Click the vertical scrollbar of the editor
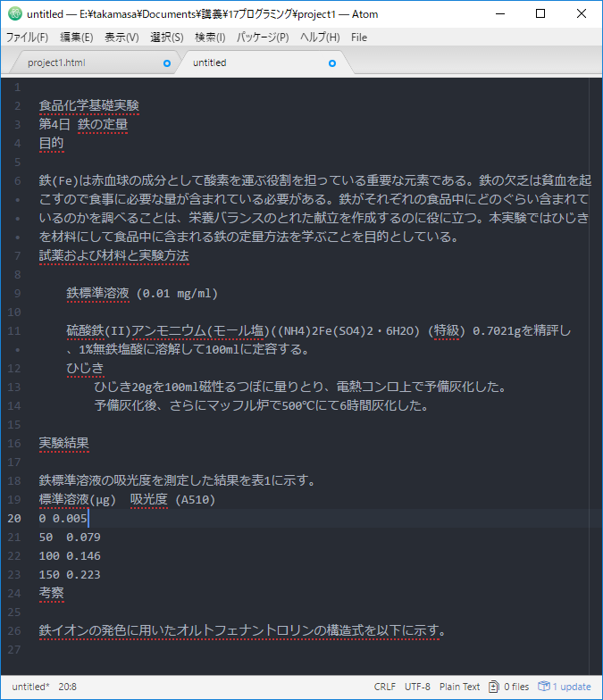The height and width of the screenshot is (700, 603). pos(595,357)
